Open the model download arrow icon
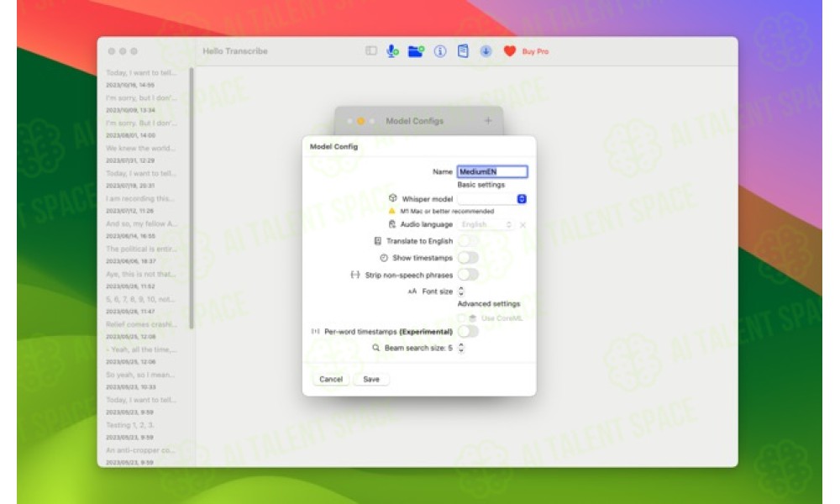Image resolution: width=840 pixels, height=504 pixels. coord(486,51)
